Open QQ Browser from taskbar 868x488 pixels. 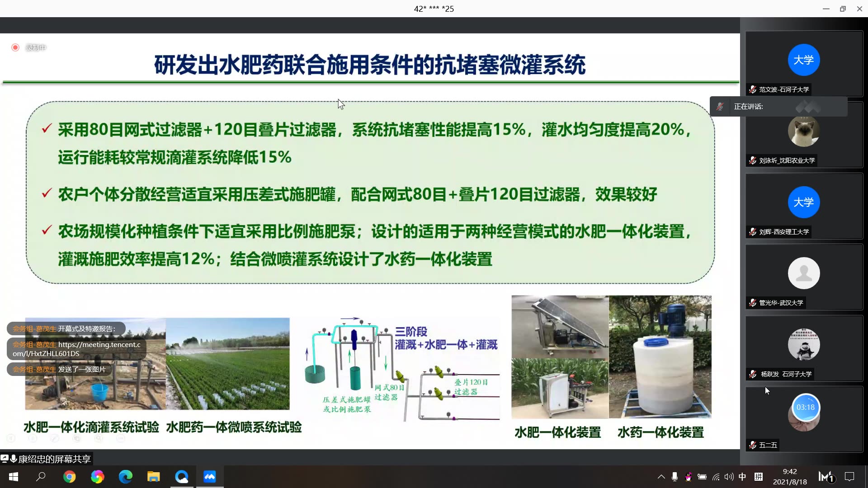click(x=182, y=477)
